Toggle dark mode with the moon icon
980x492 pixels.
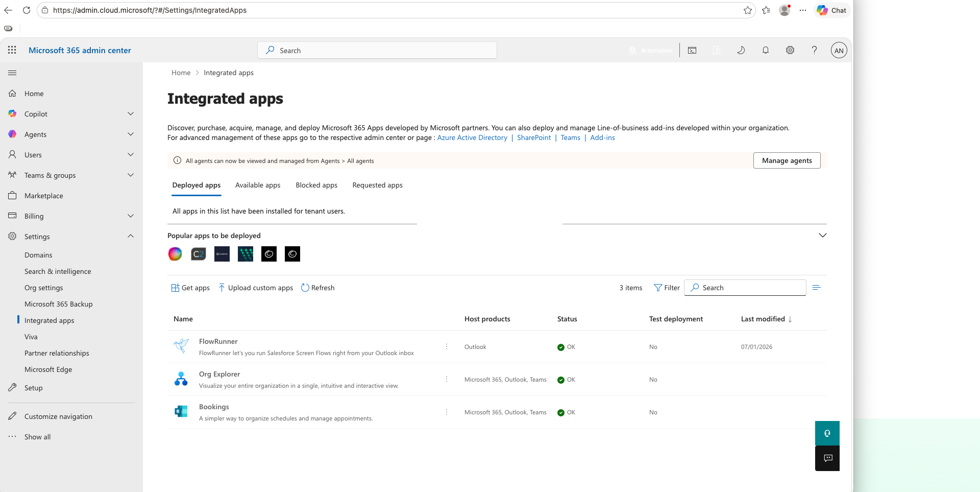pos(741,50)
